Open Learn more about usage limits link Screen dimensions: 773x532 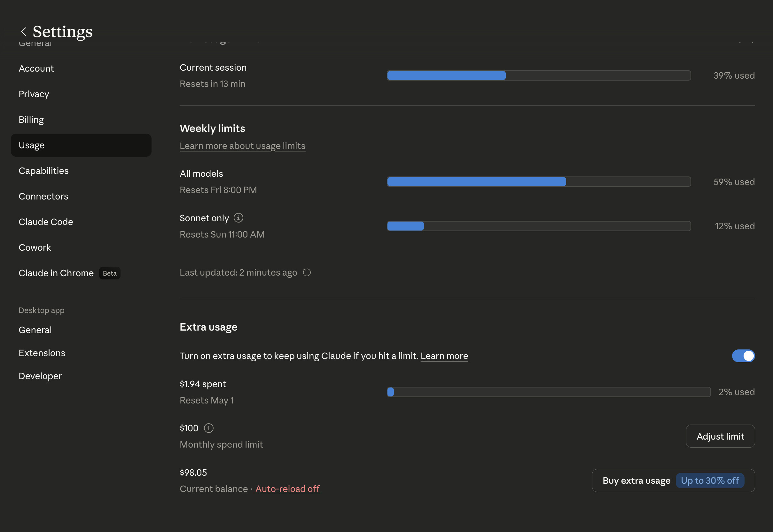(242, 146)
